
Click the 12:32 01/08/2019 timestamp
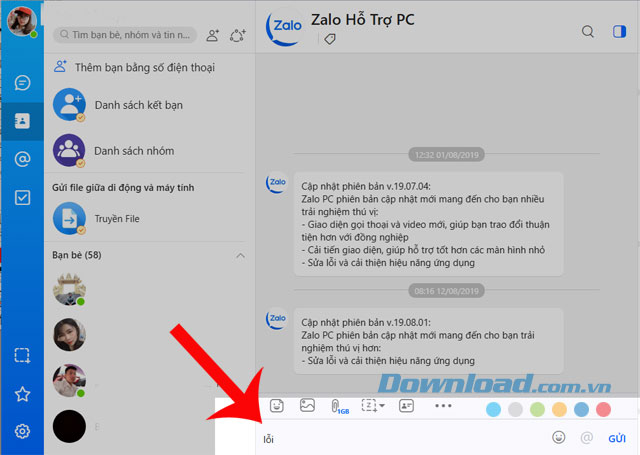447,155
